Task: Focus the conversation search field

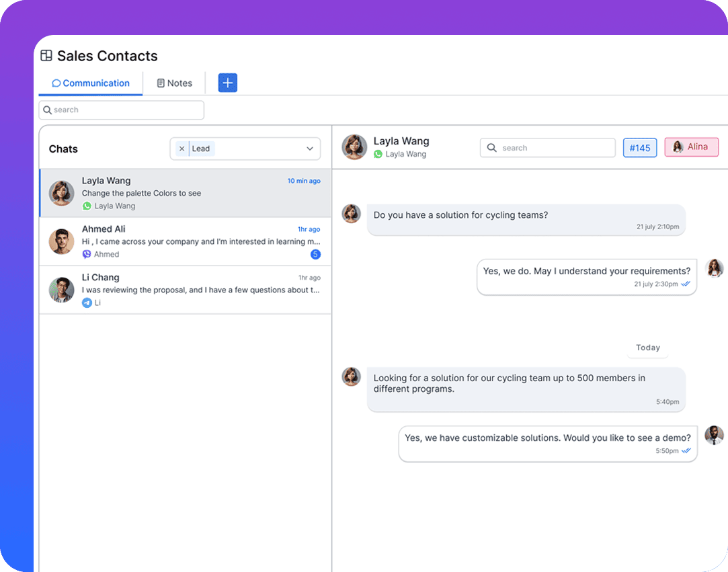Action: click(547, 148)
